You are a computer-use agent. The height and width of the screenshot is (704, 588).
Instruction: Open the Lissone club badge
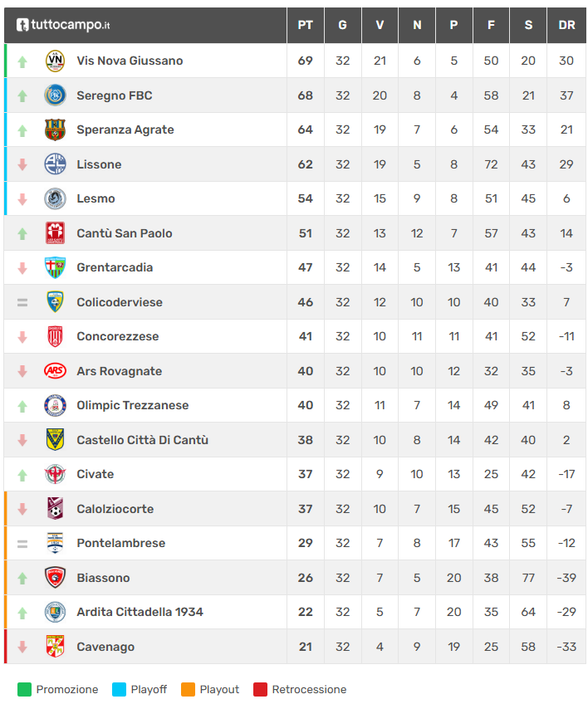point(55,164)
